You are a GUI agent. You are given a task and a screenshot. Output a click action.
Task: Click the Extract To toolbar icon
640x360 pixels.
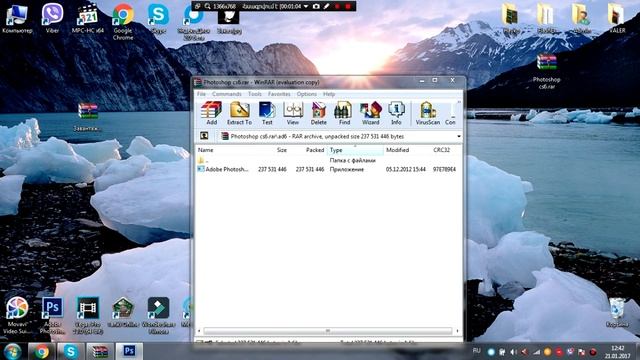tap(239, 113)
